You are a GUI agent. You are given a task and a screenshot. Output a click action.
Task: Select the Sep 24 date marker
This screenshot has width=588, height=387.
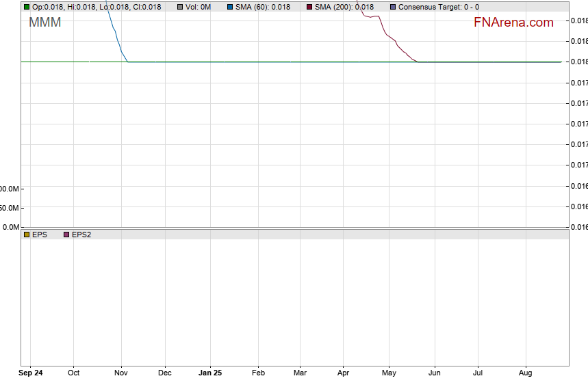(30, 373)
